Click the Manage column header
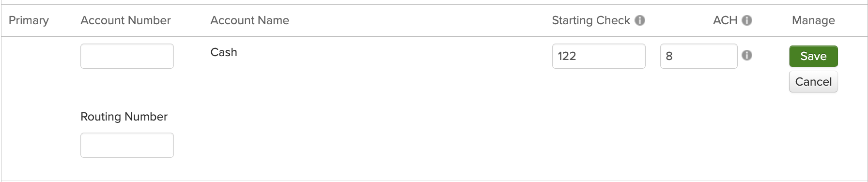 (813, 20)
